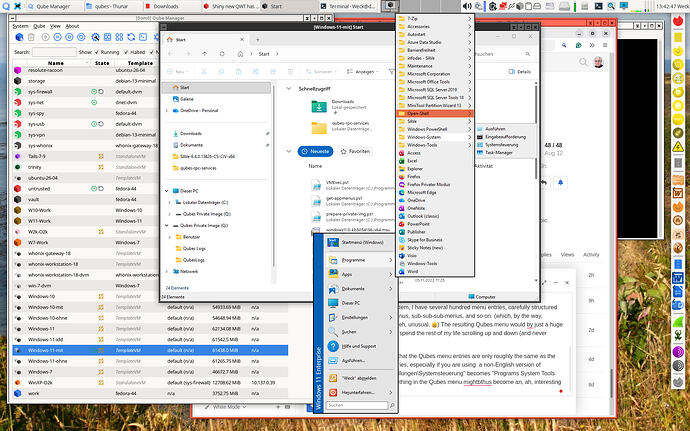Select the Neueste filter pill in Explorer
Image resolution: width=690 pixels, height=431 pixels.
coord(315,151)
